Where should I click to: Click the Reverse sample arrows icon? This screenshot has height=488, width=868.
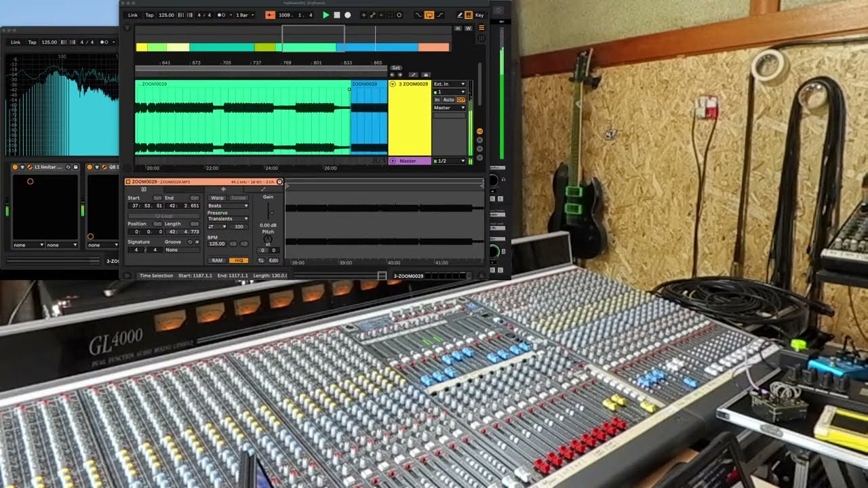tap(261, 260)
